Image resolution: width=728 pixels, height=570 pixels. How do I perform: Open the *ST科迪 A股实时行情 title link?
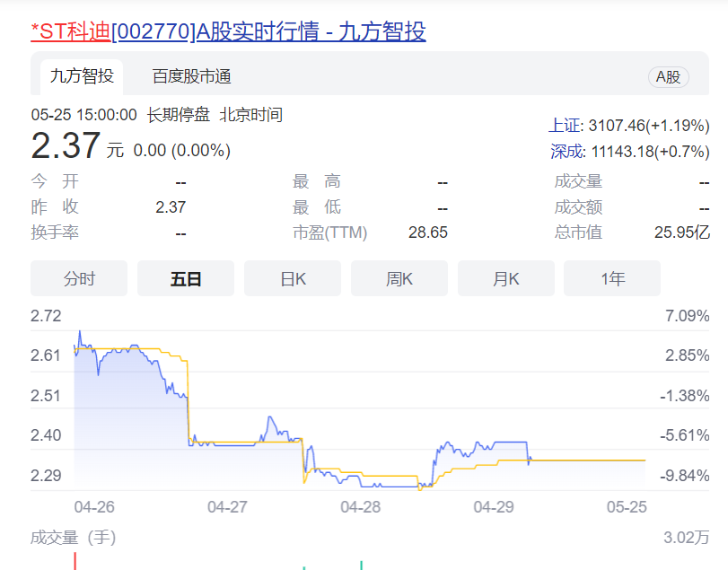click(228, 31)
